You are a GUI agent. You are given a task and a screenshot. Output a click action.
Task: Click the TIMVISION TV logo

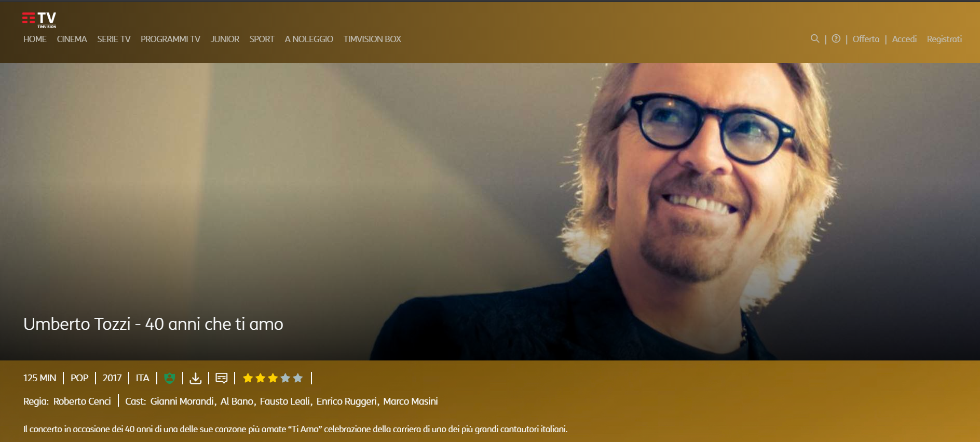pyautogui.click(x=39, y=20)
